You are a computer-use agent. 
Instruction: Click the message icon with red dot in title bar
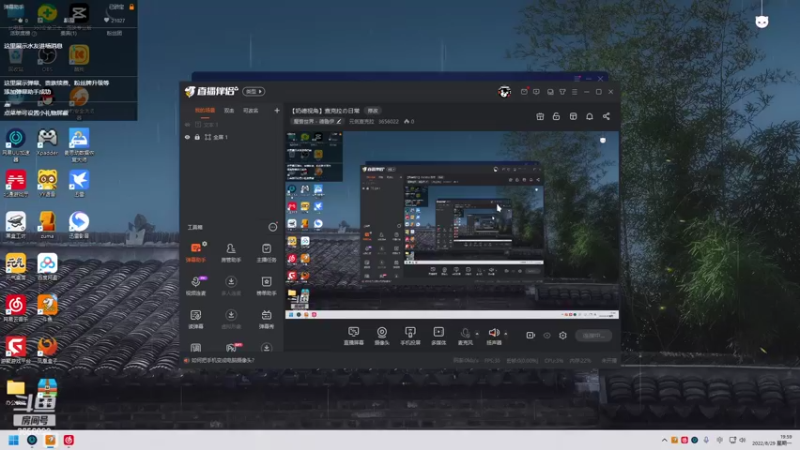point(524,92)
